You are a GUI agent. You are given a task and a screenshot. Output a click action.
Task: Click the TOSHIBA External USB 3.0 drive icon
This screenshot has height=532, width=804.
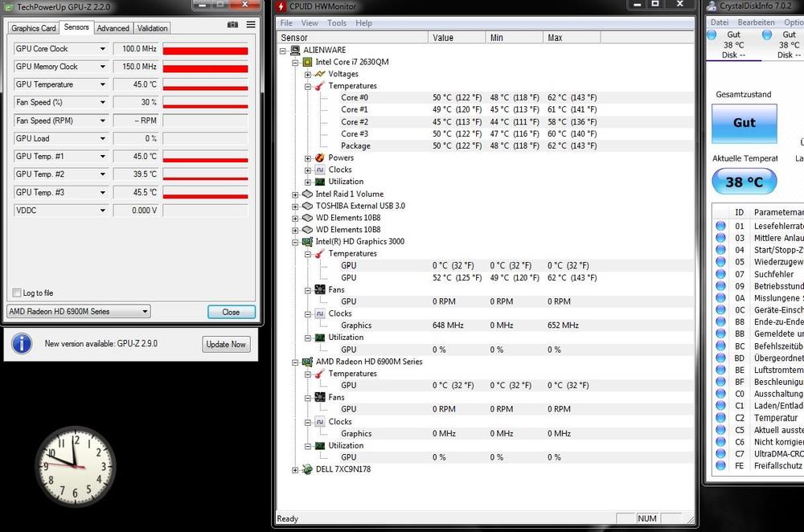pyautogui.click(x=306, y=206)
